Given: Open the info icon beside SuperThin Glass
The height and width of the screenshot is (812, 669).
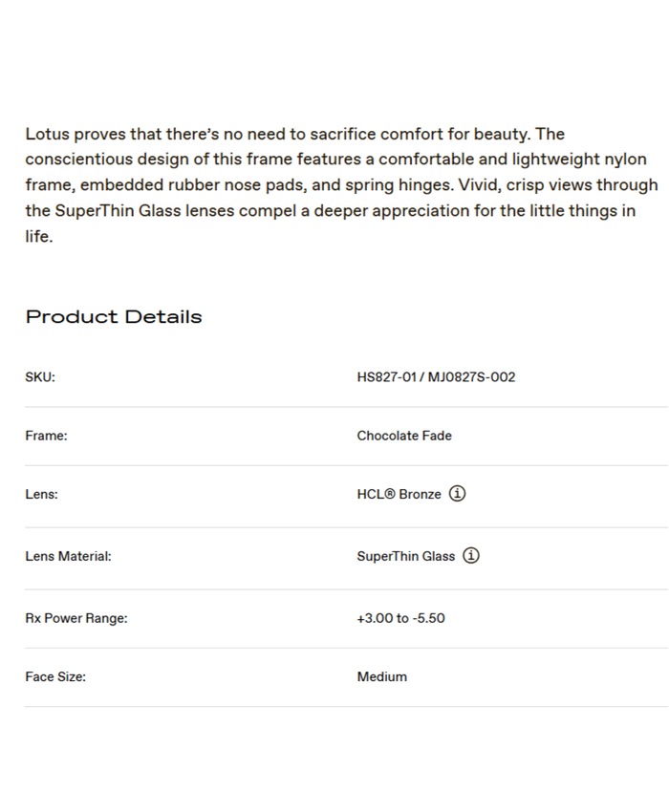Looking at the screenshot, I should pyautogui.click(x=471, y=555).
